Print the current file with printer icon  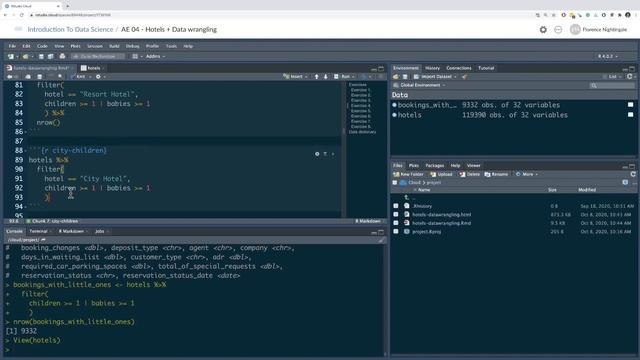[x=62, y=56]
